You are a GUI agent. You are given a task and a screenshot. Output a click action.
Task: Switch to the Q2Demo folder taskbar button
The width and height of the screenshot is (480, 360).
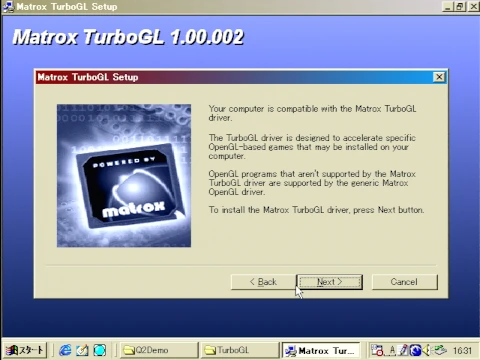pos(159,350)
